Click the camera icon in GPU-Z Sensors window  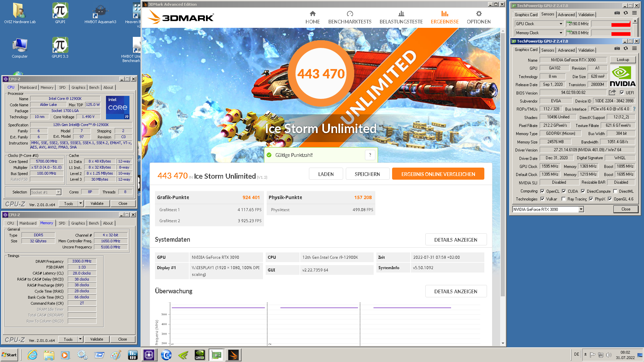click(617, 13)
